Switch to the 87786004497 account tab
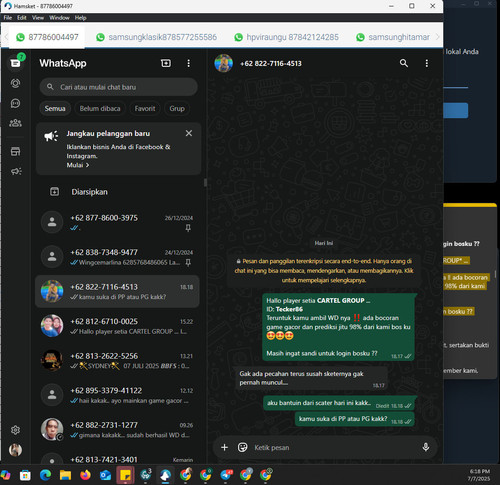Viewport: 500px width, 485px height. [x=47, y=37]
